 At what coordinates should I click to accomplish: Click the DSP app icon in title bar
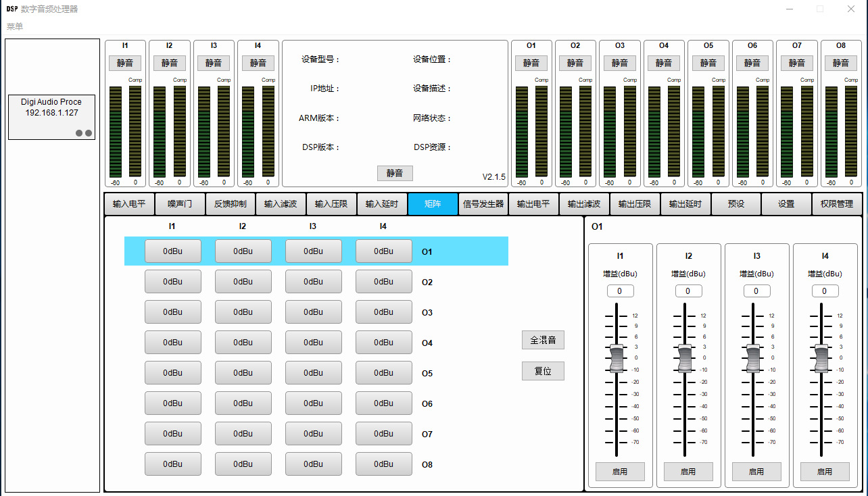pos(11,9)
